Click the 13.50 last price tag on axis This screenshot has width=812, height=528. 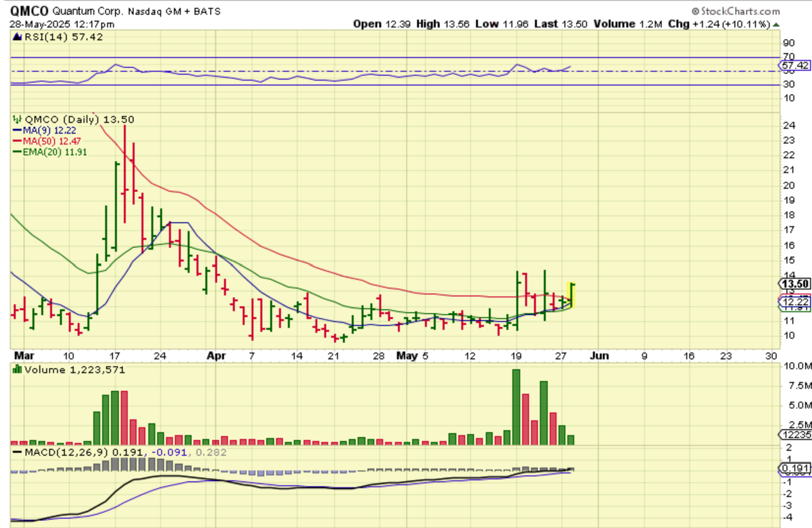[x=795, y=284]
